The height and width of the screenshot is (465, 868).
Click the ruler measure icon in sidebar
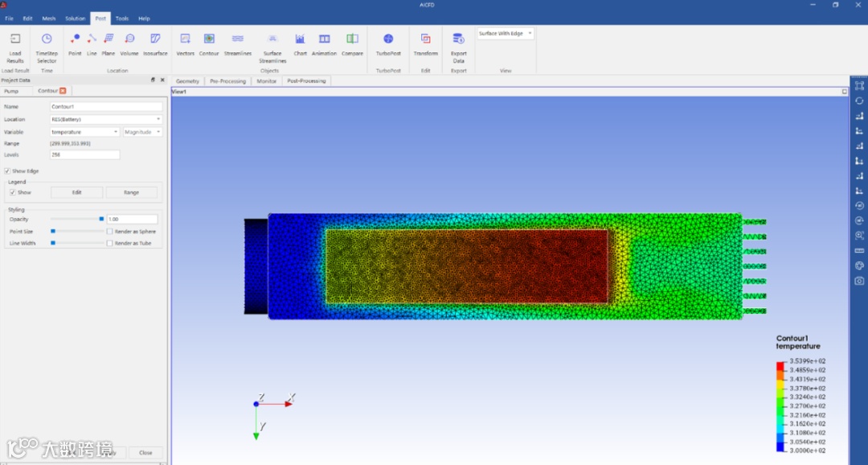click(859, 250)
